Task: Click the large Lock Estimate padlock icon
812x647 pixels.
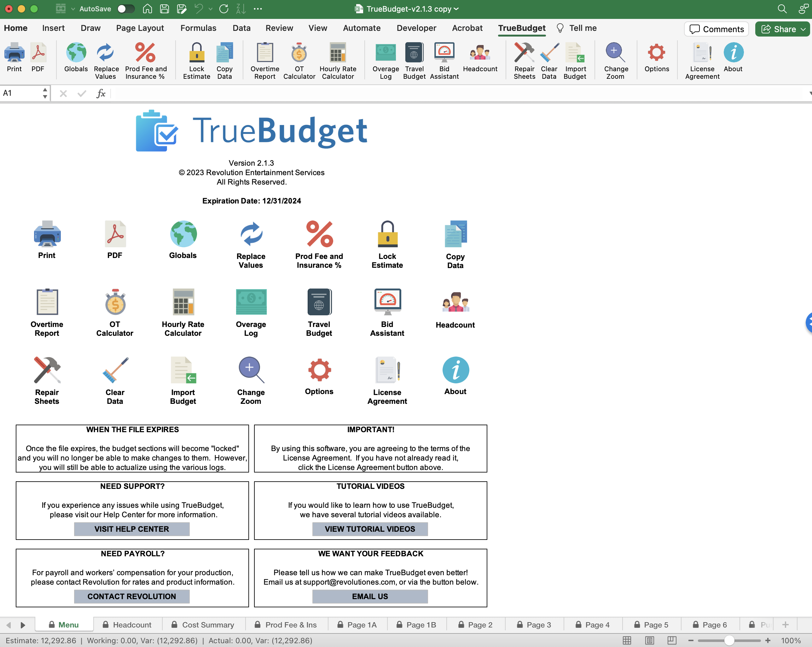Action: point(387,234)
